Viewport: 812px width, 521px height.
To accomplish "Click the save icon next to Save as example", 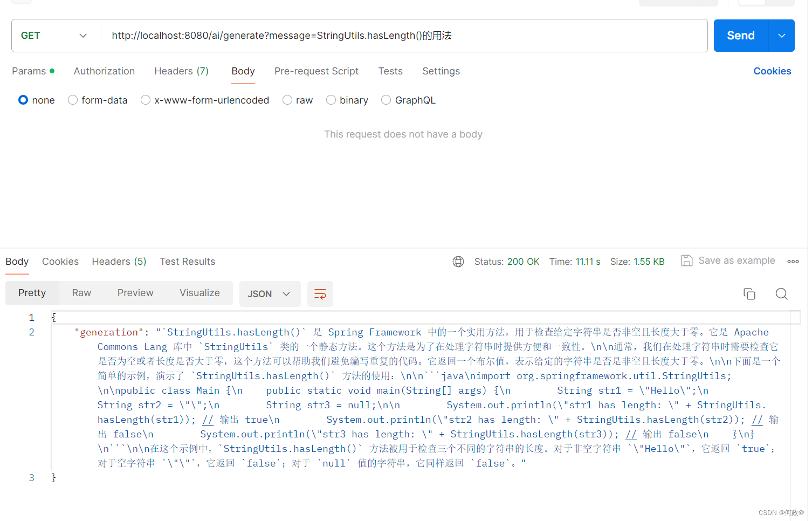I will (686, 260).
